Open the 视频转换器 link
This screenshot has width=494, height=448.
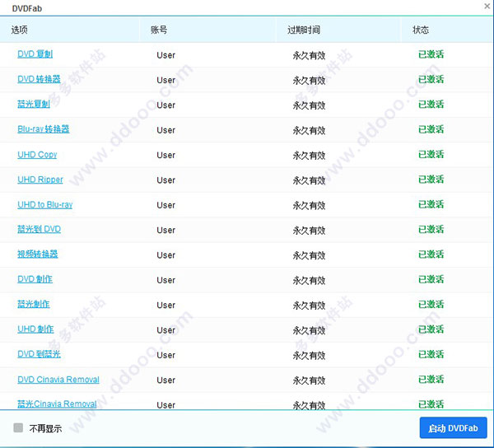point(38,254)
